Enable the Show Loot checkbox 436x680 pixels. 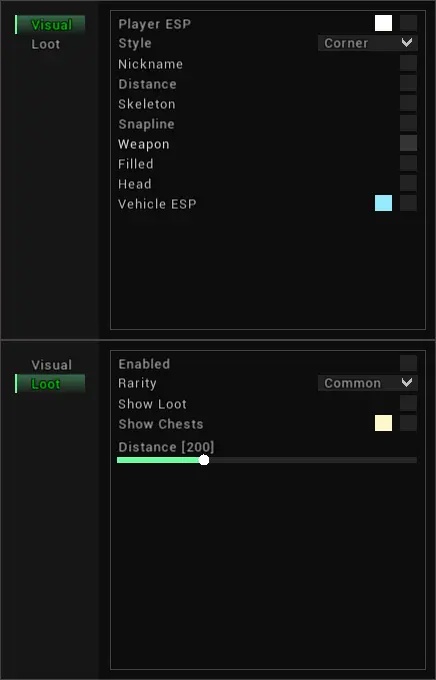pyautogui.click(x=408, y=403)
